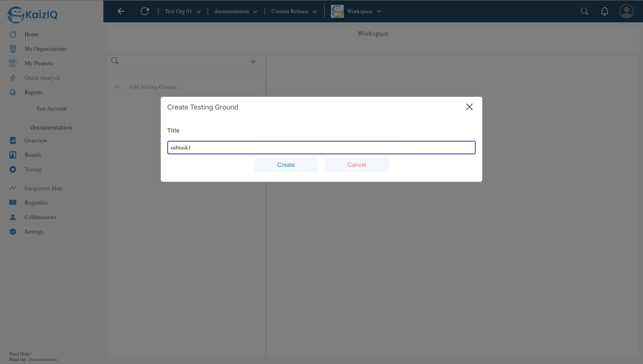
Task: Open the search icon in top bar
Action: coord(585,11)
